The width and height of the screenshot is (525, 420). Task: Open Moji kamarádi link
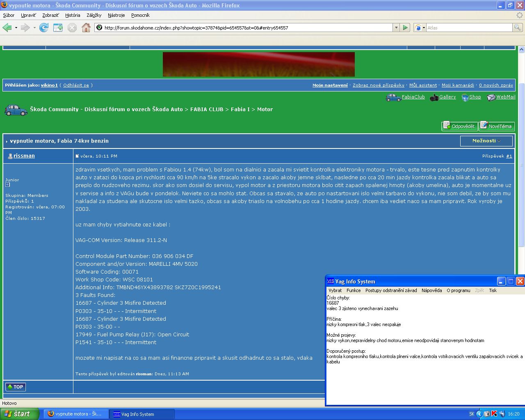click(458, 85)
